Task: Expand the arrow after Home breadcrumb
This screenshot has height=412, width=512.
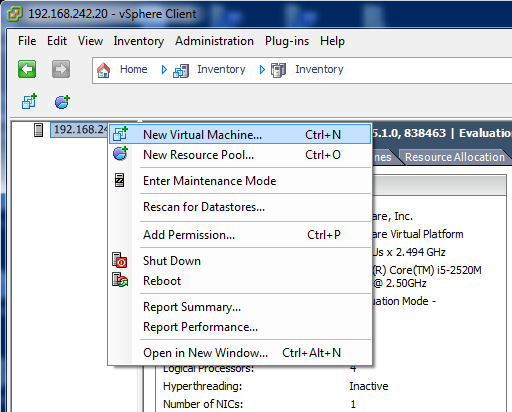Action: (x=164, y=69)
